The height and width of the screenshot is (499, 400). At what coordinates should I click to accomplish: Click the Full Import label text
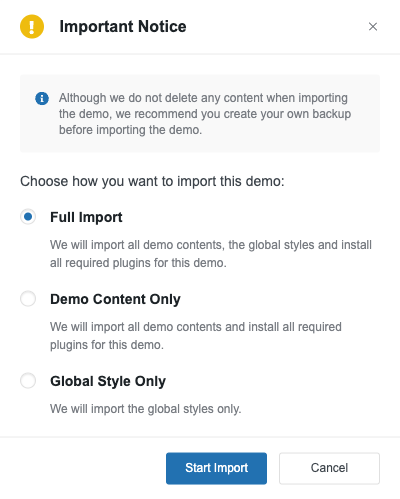click(86, 217)
